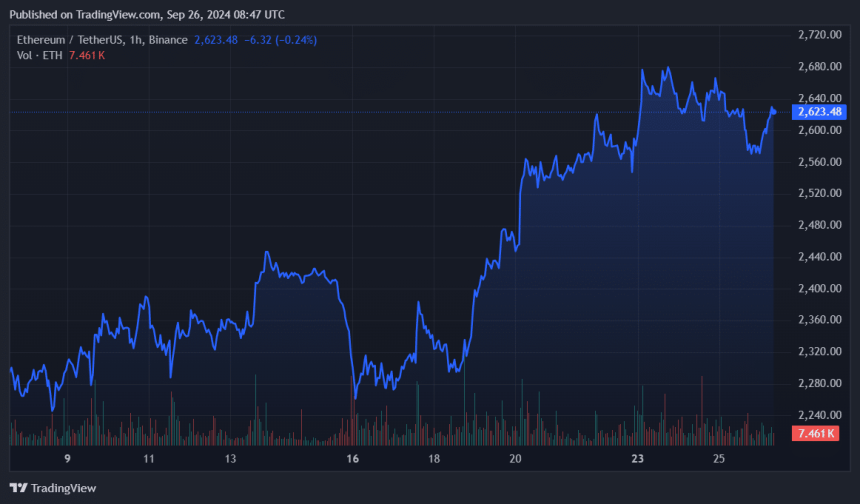Click the red 7.461 K volume tag

coord(816,433)
